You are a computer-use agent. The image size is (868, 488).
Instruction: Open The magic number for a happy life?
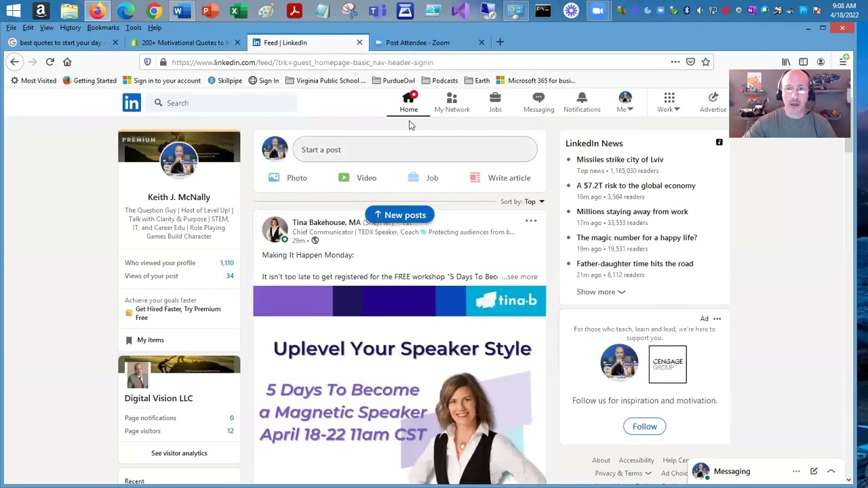click(637, 238)
